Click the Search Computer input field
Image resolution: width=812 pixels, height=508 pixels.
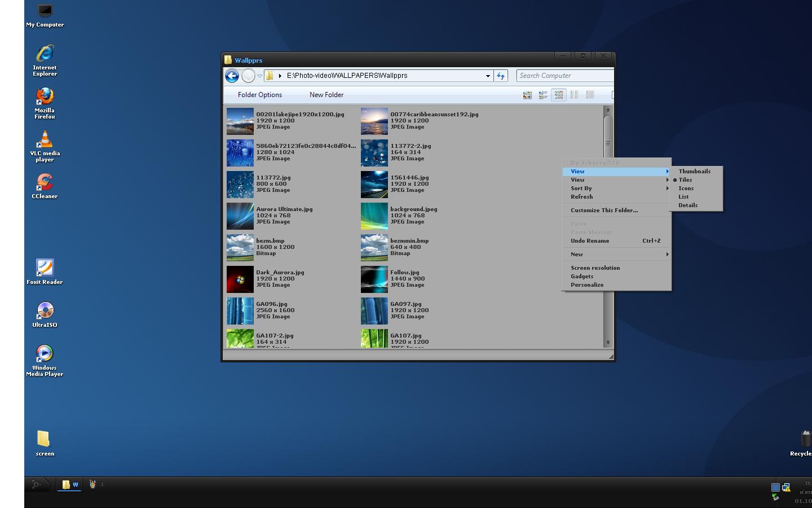(564, 76)
